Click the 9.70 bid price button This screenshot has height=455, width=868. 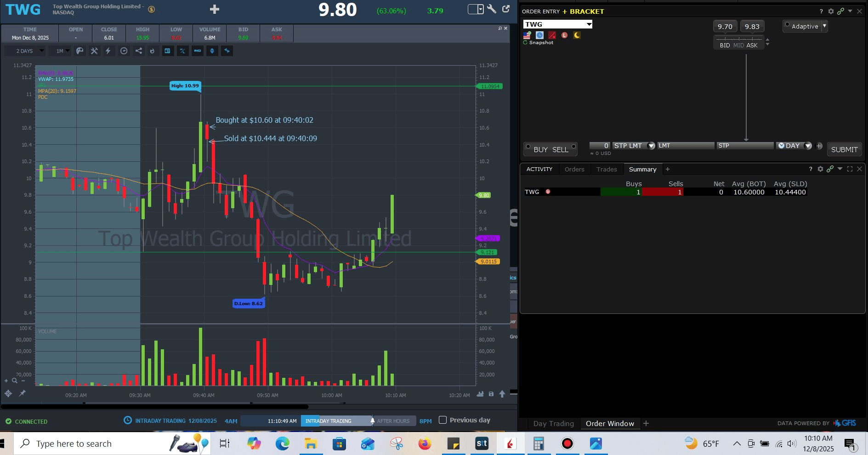pos(725,27)
